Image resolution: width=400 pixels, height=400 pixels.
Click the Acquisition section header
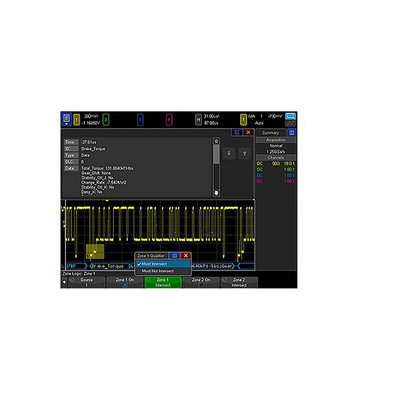point(276,140)
